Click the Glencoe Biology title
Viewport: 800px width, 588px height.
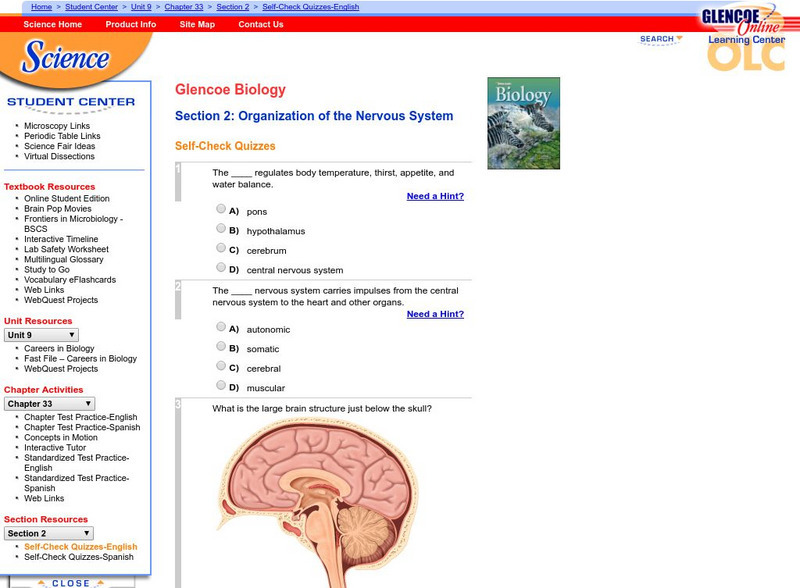coord(230,89)
